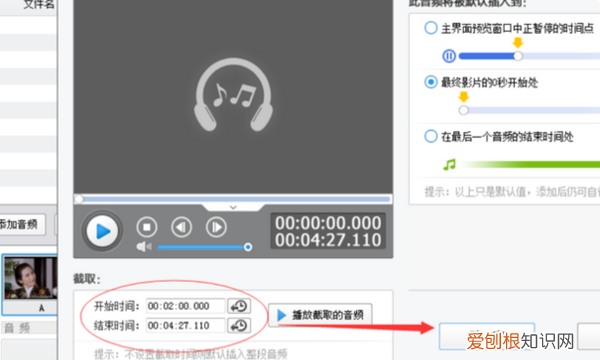The height and width of the screenshot is (360, 600).
Task: Set end time from current position icon
Action: pyautogui.click(x=239, y=326)
